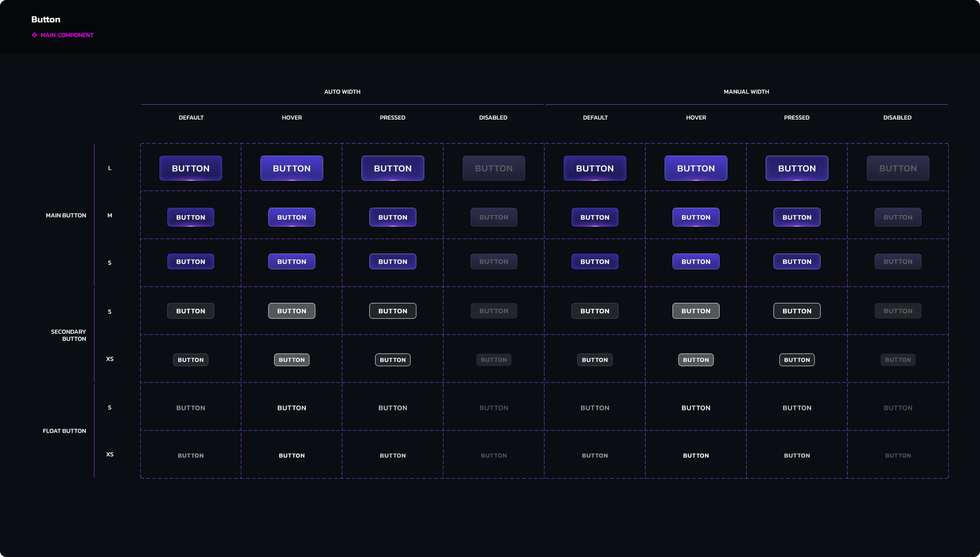The width and height of the screenshot is (980, 557).
Task: Click the secondary S button in Auto Width Default
Action: tap(191, 311)
